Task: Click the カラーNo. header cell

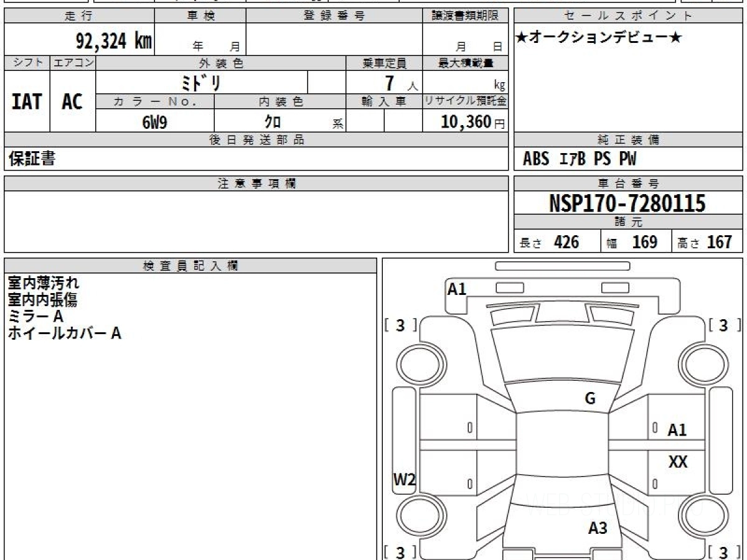Action: click(155, 101)
